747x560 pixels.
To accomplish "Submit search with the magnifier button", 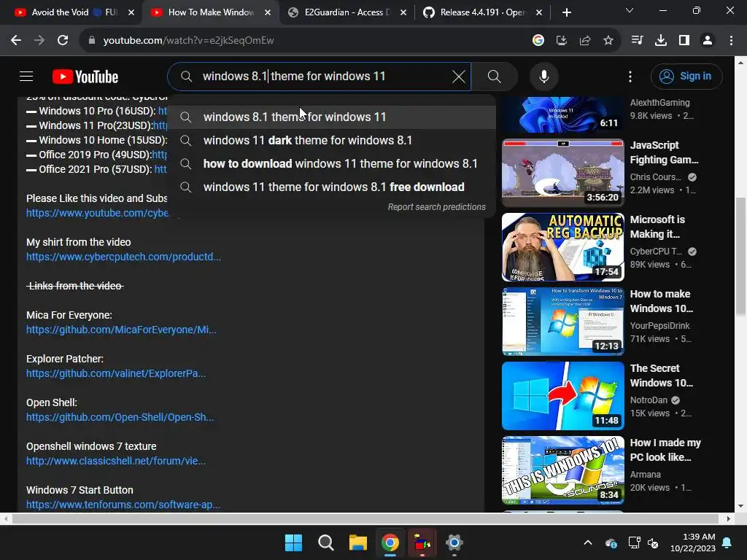I will point(495,76).
